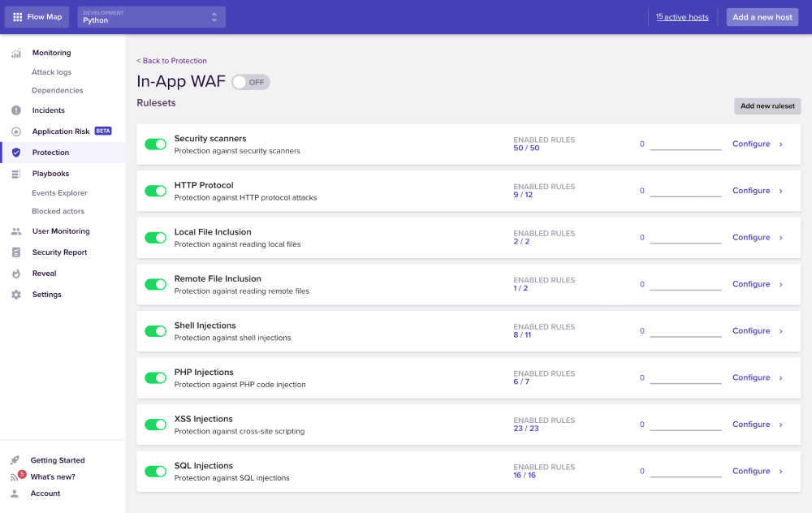Image resolution: width=812 pixels, height=513 pixels.
Task: Click Configure for Shell Injections
Action: (x=751, y=331)
